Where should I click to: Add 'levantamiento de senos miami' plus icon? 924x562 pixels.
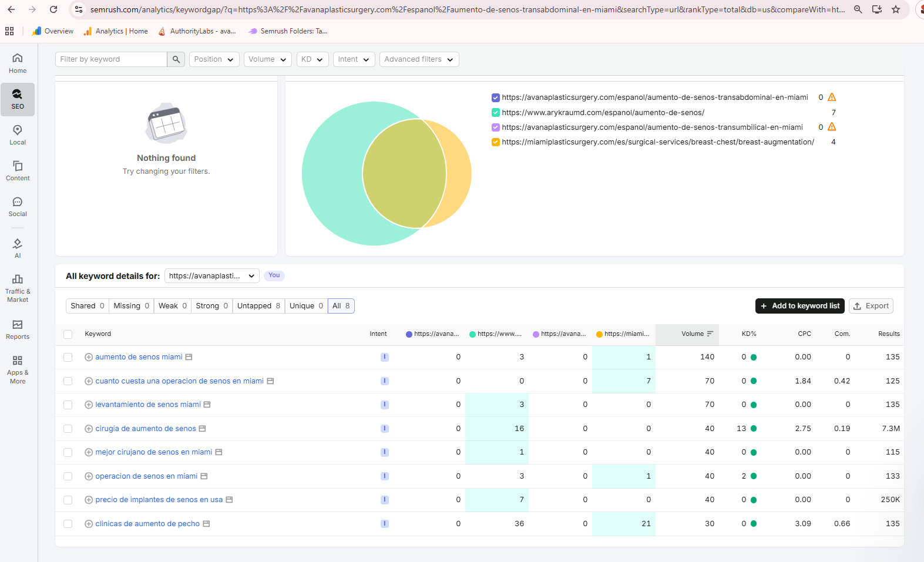89,405
